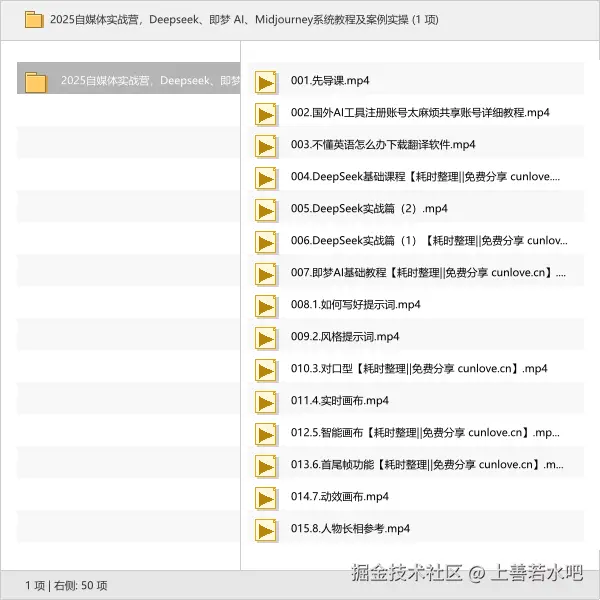The height and width of the screenshot is (600, 600).
Task: Select file name 012.5.智能画布
Action: pos(425,432)
